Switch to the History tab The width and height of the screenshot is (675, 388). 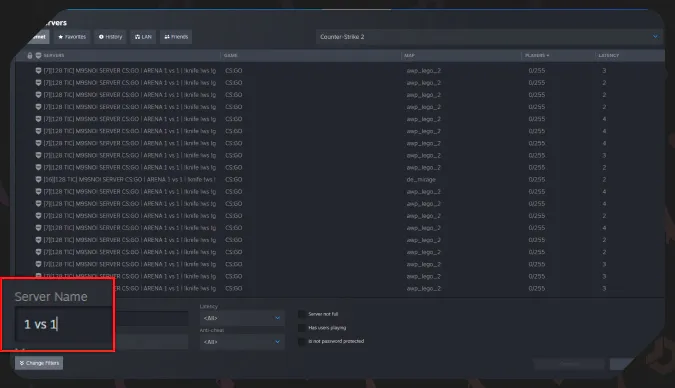coord(110,37)
